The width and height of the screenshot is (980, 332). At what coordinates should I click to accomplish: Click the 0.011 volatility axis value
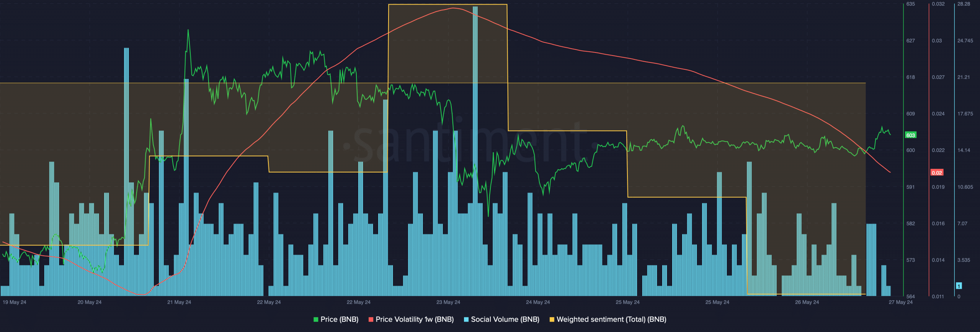(938, 297)
